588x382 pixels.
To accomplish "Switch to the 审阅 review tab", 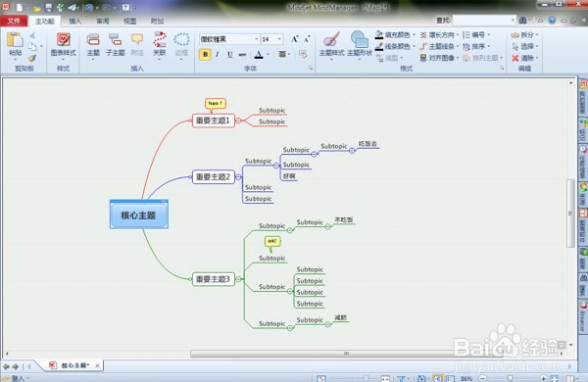I will coord(102,22).
